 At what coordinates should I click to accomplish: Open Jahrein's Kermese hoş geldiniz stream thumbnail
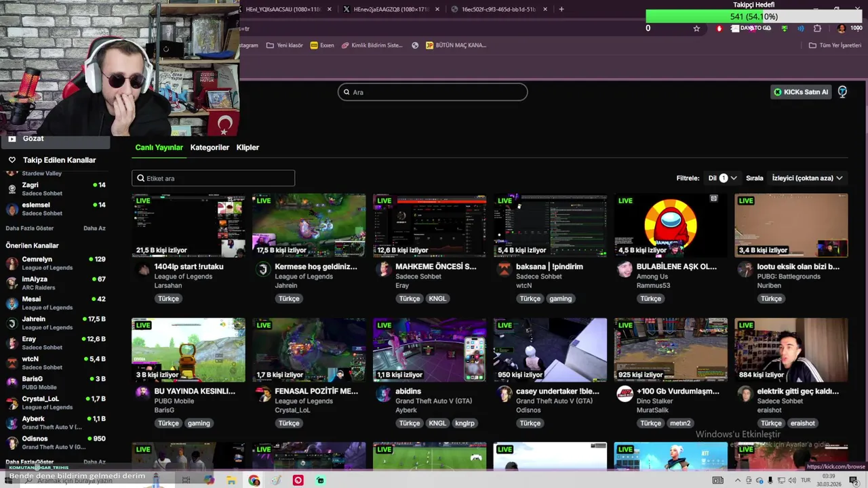click(x=309, y=226)
